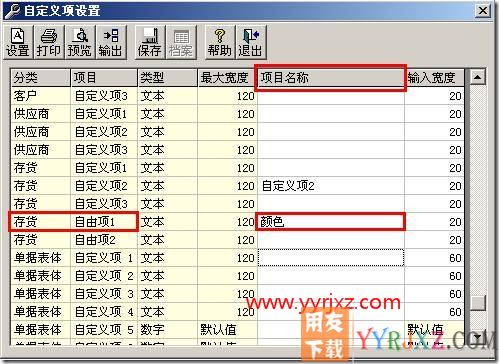Click the 分类 column header

41,78
